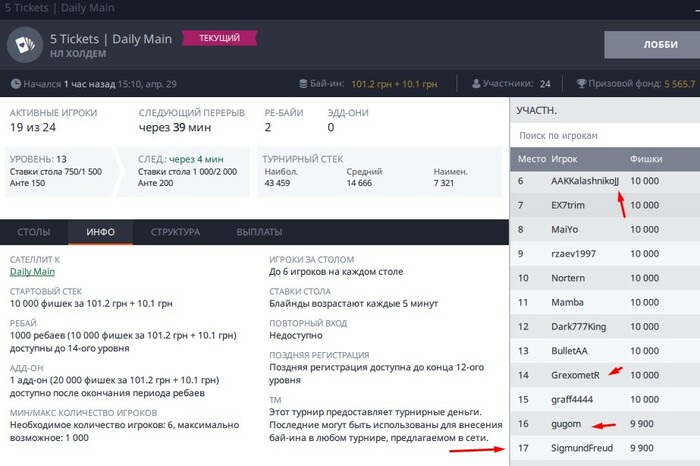The height and width of the screenshot is (466, 700).
Task: Click Блайнды возрастают каждые 5 минут text
Action: pyautogui.click(x=354, y=304)
